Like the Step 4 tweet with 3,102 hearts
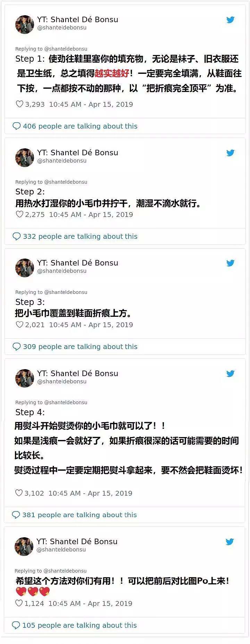Screen dimensions: 250x644 [19, 493]
